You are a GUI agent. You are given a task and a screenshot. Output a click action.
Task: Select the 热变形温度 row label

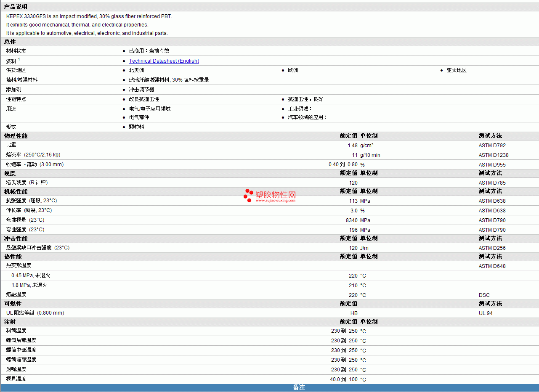pos(19,265)
